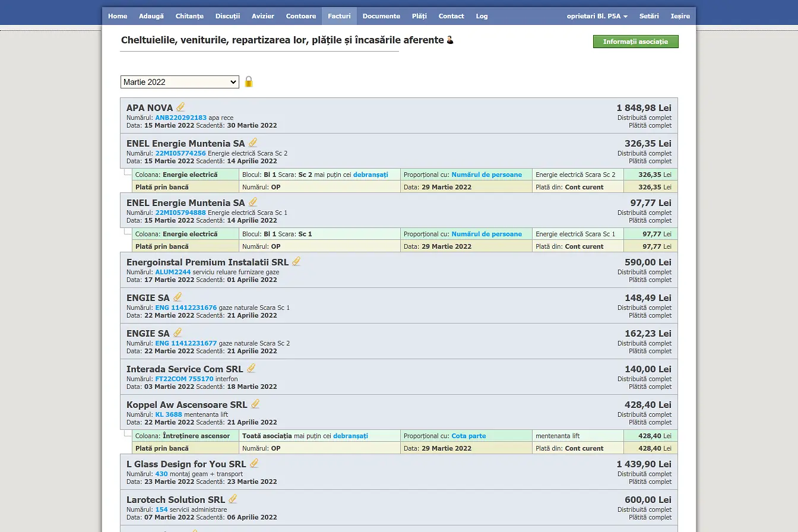The width and height of the screenshot is (798, 532).
Task: Click the attachment paperclip next to APA NOVA
Action: [x=180, y=107]
